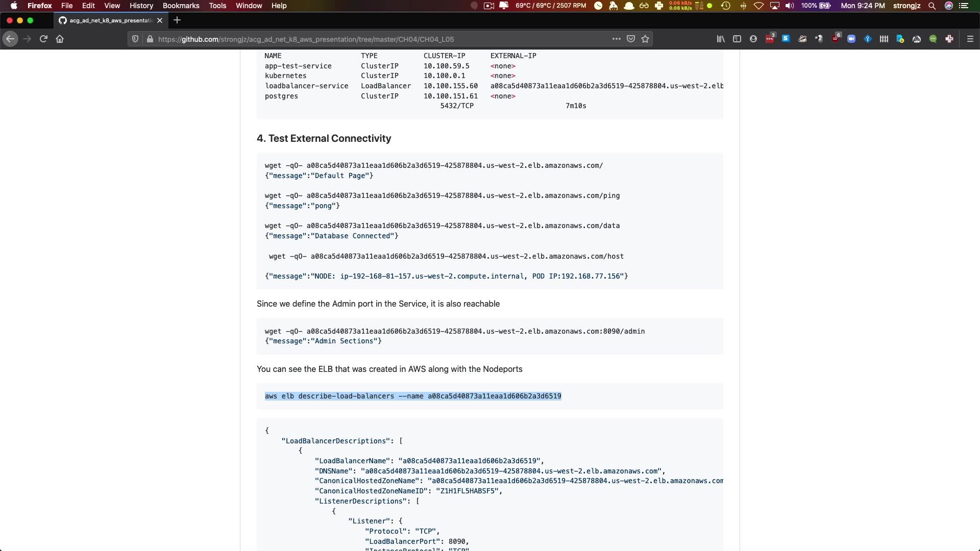Open a new tab with plus button
The height and width of the screenshot is (551, 980).
coord(177,20)
